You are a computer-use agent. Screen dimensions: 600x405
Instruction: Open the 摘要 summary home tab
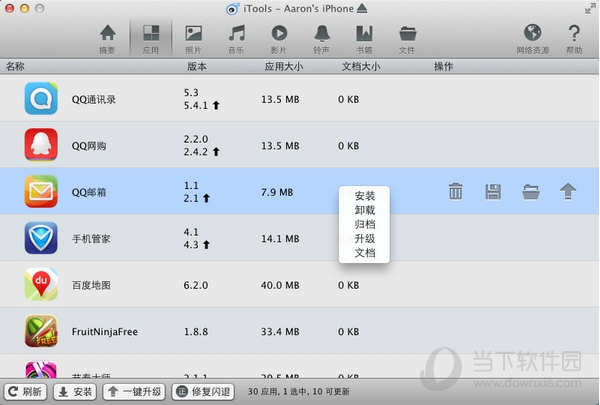pyautogui.click(x=108, y=39)
